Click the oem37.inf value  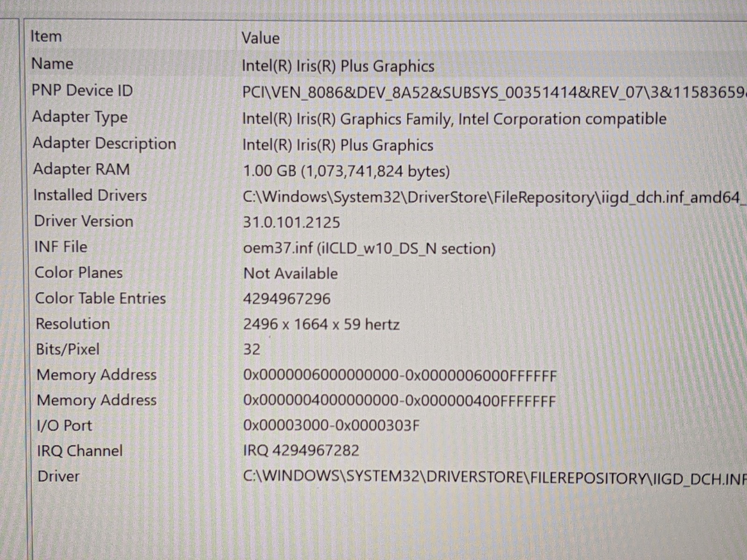[x=369, y=248]
